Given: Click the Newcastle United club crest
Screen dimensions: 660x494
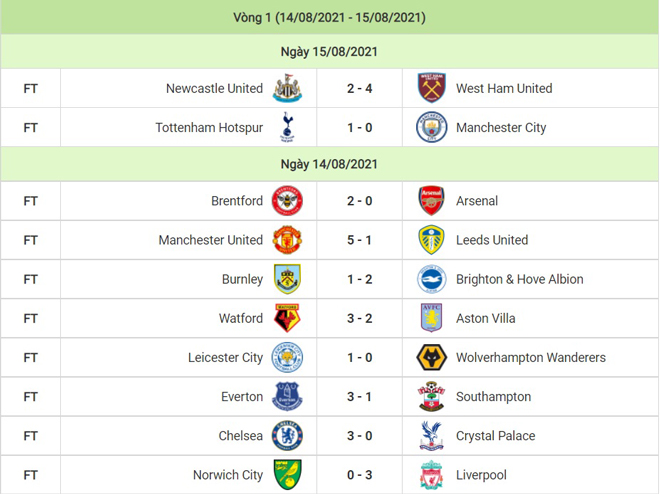Looking at the screenshot, I should click(x=287, y=88).
